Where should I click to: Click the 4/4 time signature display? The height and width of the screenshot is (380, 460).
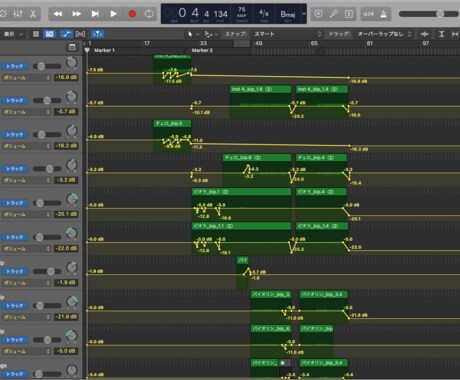[x=264, y=14]
